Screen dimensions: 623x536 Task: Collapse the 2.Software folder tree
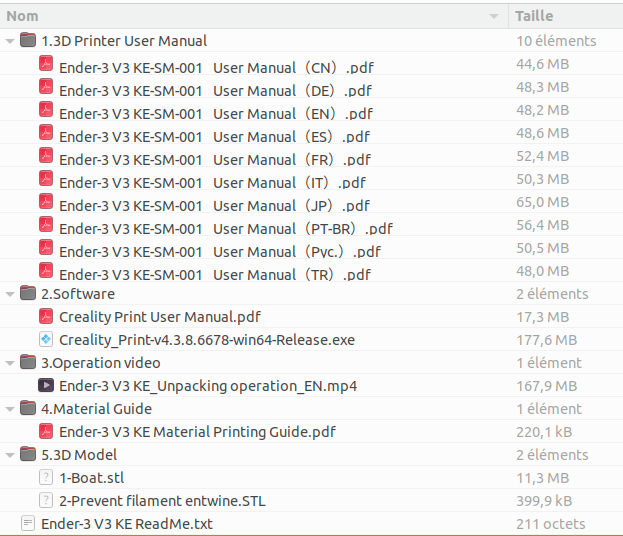[x=10, y=294]
